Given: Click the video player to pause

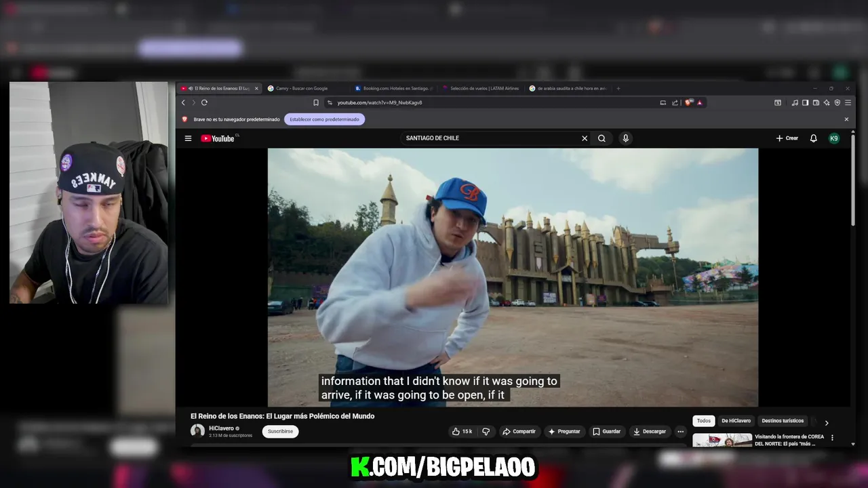Looking at the screenshot, I should (x=513, y=277).
